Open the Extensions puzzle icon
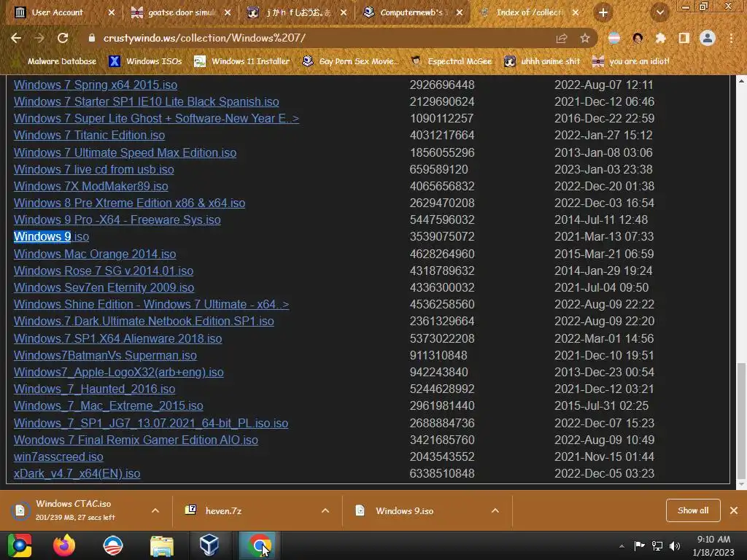 pos(660,38)
